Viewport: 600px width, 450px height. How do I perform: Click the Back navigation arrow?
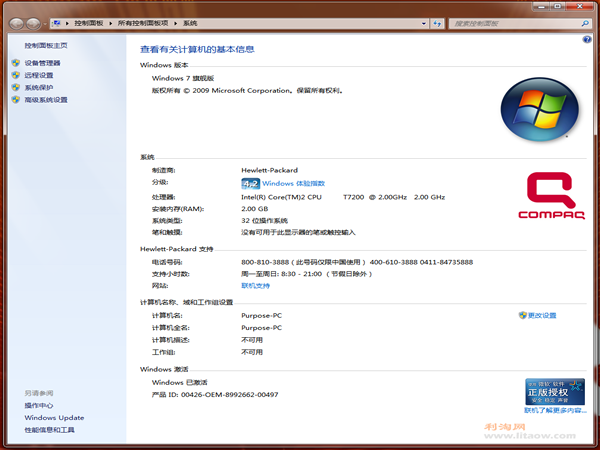pyautogui.click(x=16, y=24)
